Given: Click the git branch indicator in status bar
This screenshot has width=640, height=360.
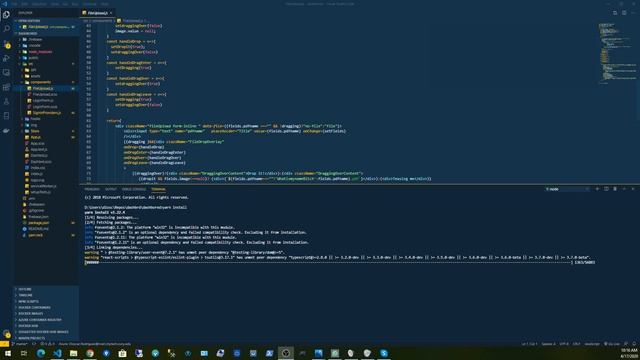Looking at the screenshot, I should click(x=20, y=344).
